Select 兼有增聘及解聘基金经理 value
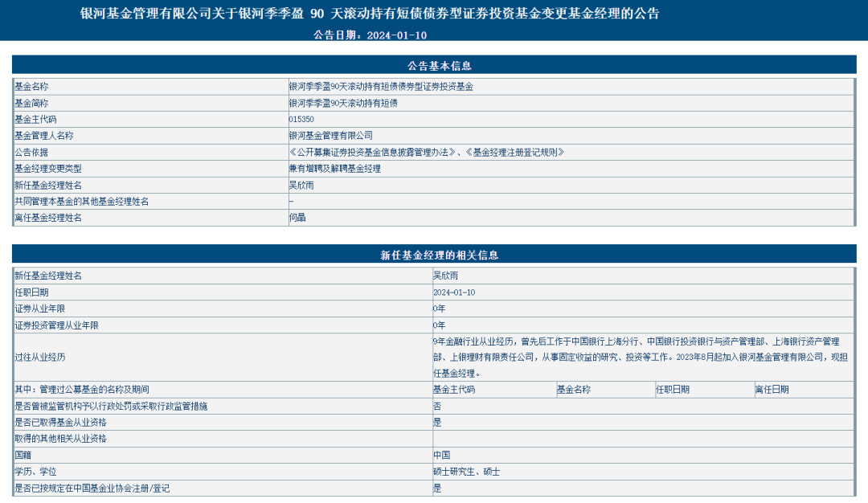 coord(335,169)
